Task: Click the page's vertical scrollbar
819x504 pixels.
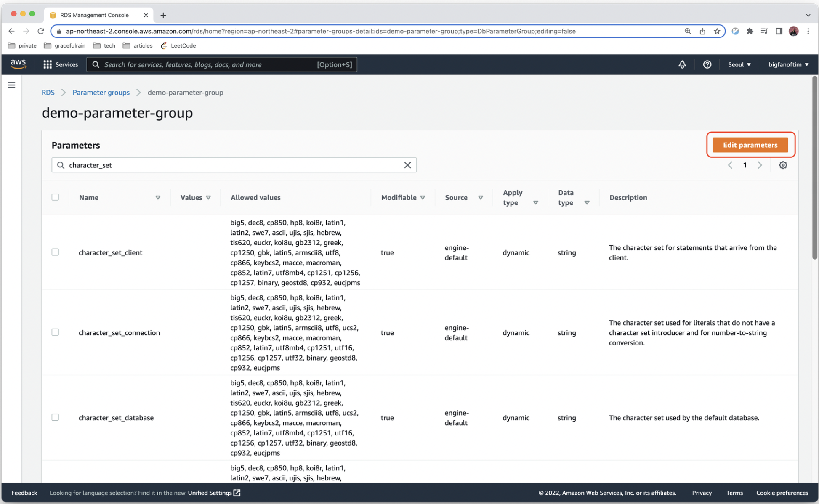Action: [x=814, y=168]
